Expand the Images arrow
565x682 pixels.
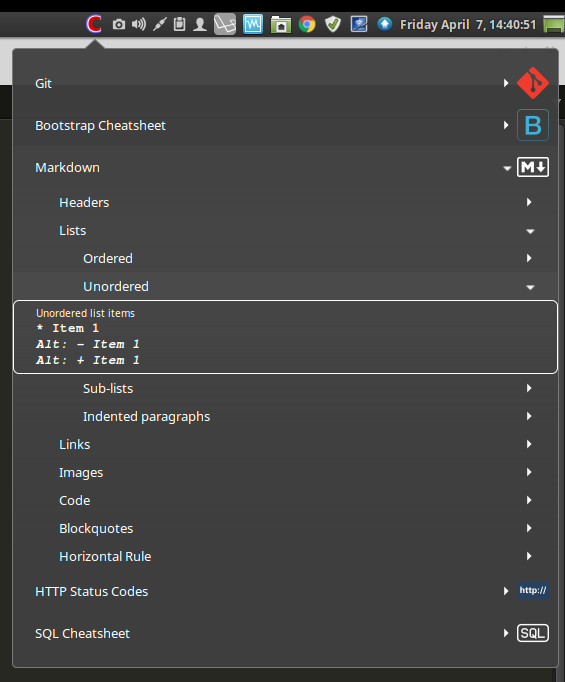529,472
